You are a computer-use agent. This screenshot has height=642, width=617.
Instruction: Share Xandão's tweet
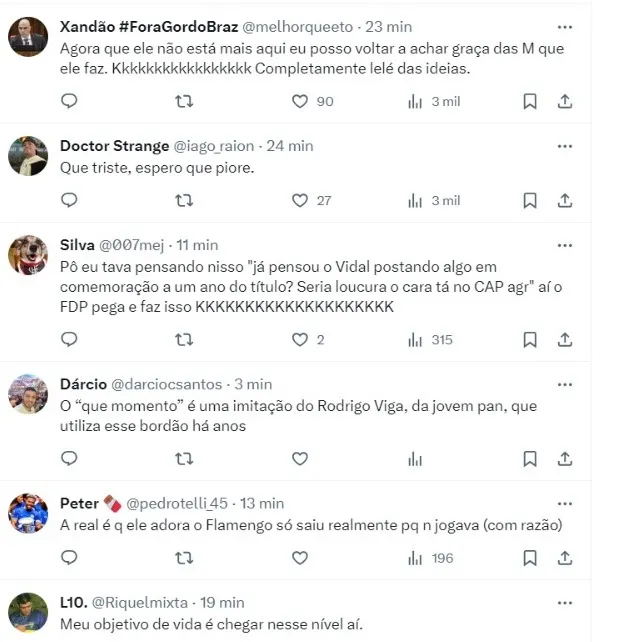tap(564, 101)
